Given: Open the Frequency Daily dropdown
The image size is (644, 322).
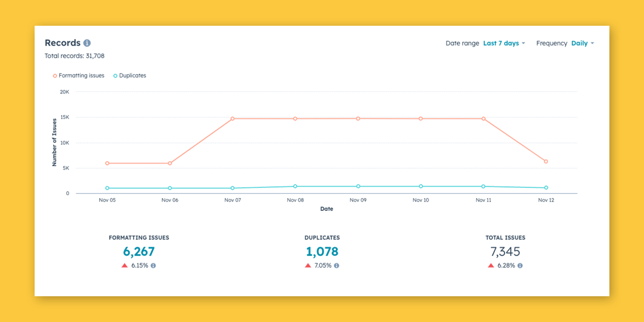Looking at the screenshot, I should coord(582,43).
